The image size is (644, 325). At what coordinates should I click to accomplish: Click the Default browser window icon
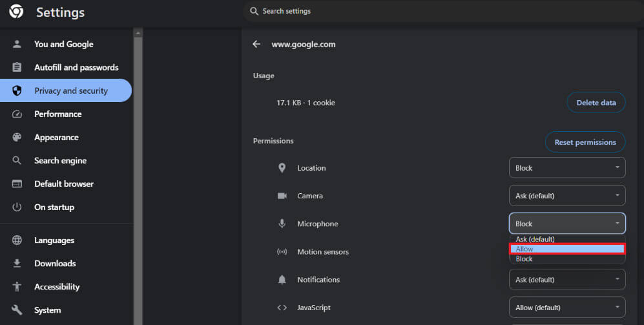[17, 184]
